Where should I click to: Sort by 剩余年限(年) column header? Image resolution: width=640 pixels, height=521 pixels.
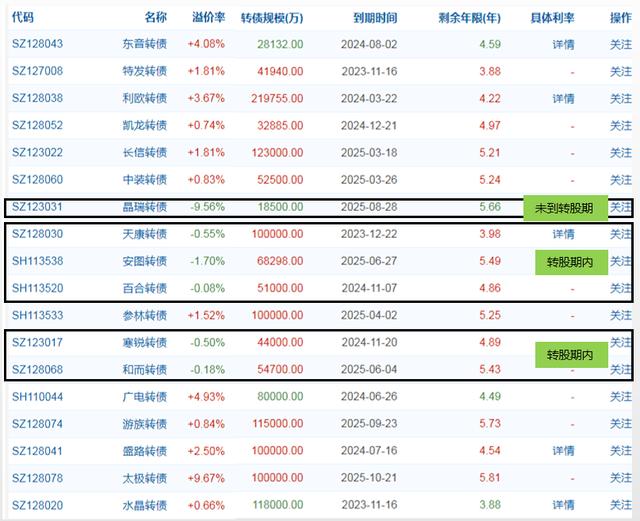coord(469,18)
